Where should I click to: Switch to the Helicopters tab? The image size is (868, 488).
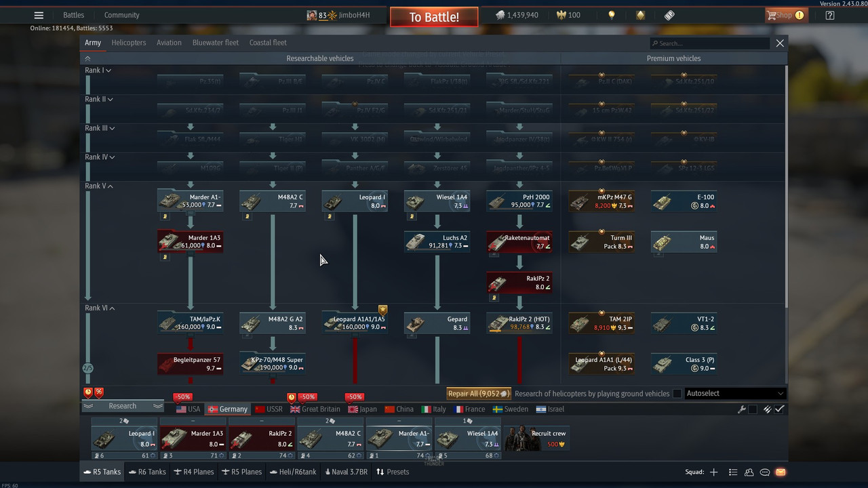129,43
